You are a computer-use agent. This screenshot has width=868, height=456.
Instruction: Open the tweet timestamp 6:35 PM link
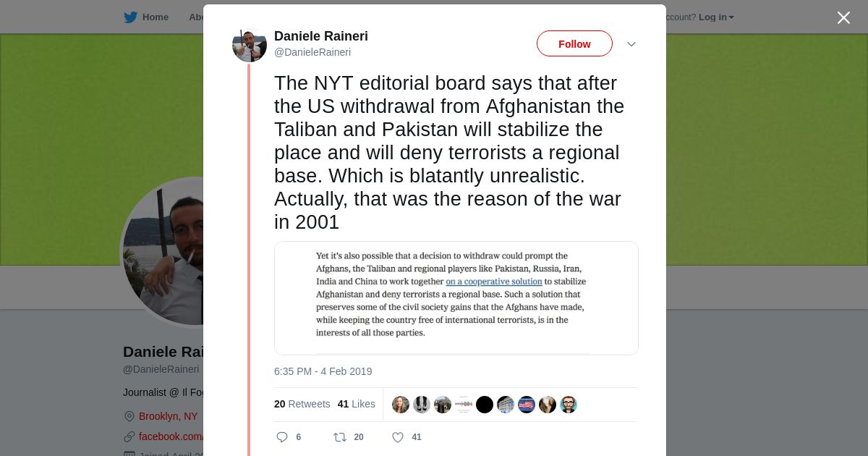[323, 371]
